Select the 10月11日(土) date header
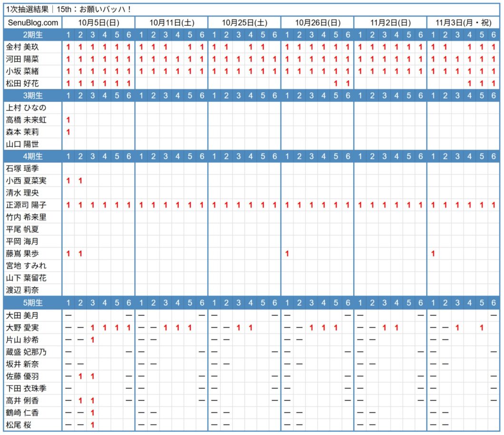Viewport: 504px width, 435px height. (172, 23)
